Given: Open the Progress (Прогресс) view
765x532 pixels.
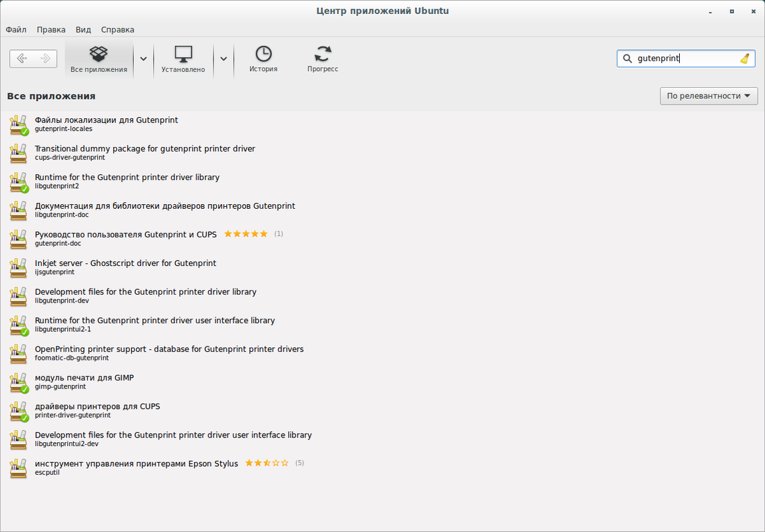Looking at the screenshot, I should 323,59.
